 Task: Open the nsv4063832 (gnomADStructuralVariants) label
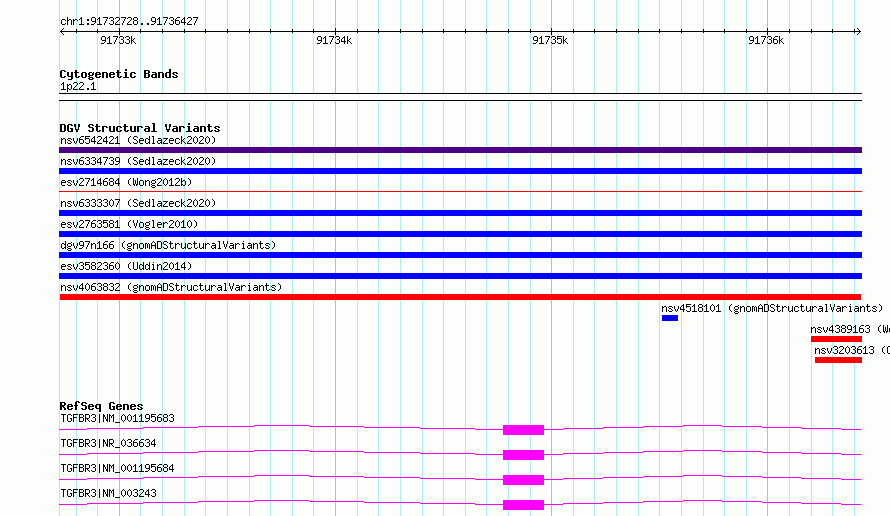pos(171,287)
